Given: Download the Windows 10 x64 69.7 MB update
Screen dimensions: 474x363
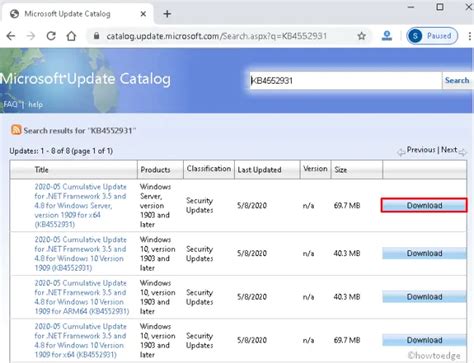Looking at the screenshot, I should pos(424,340).
